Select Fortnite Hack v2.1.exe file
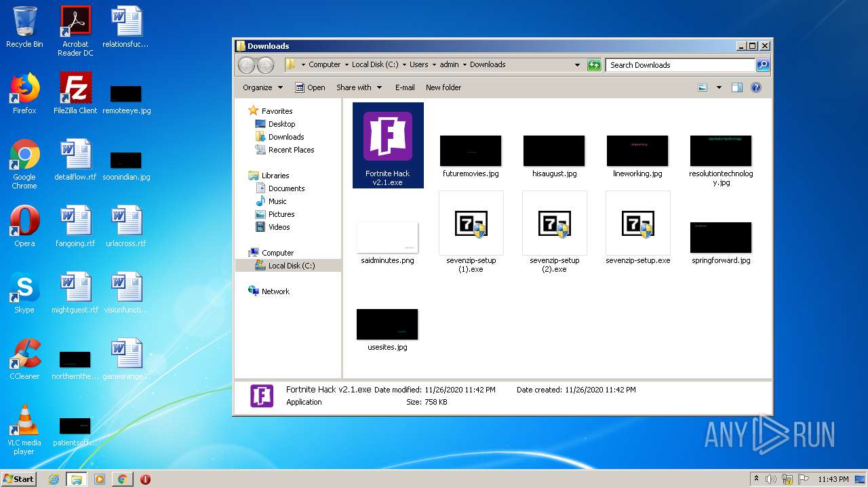This screenshot has height=488, width=868. coord(388,145)
